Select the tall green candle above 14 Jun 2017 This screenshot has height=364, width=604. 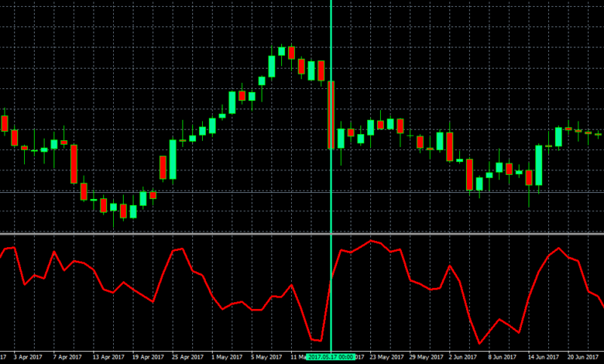(538, 165)
